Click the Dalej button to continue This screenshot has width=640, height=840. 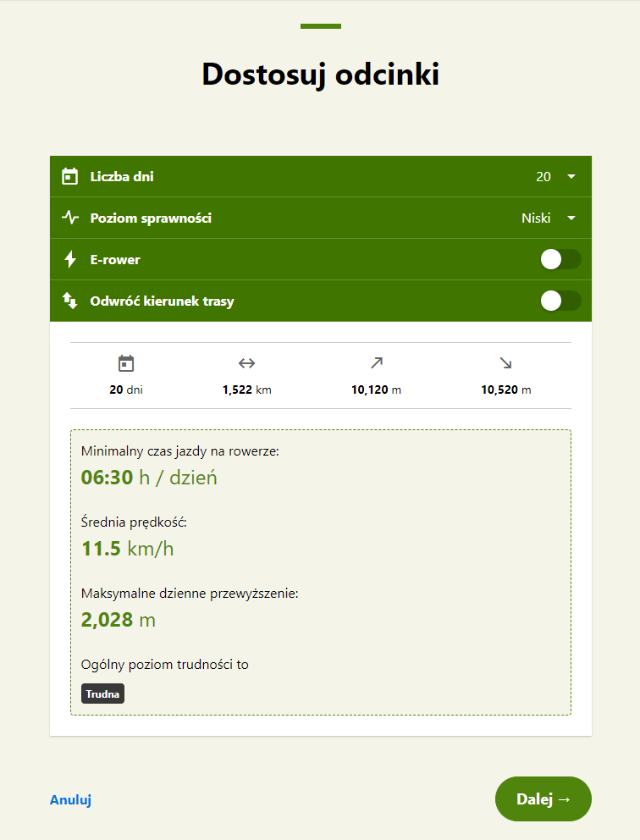[x=543, y=799]
